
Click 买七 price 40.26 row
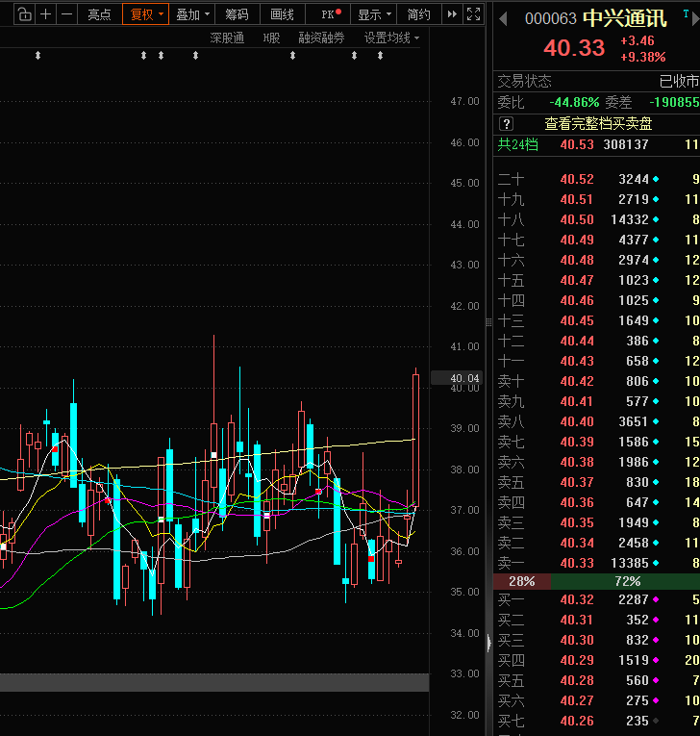point(596,721)
